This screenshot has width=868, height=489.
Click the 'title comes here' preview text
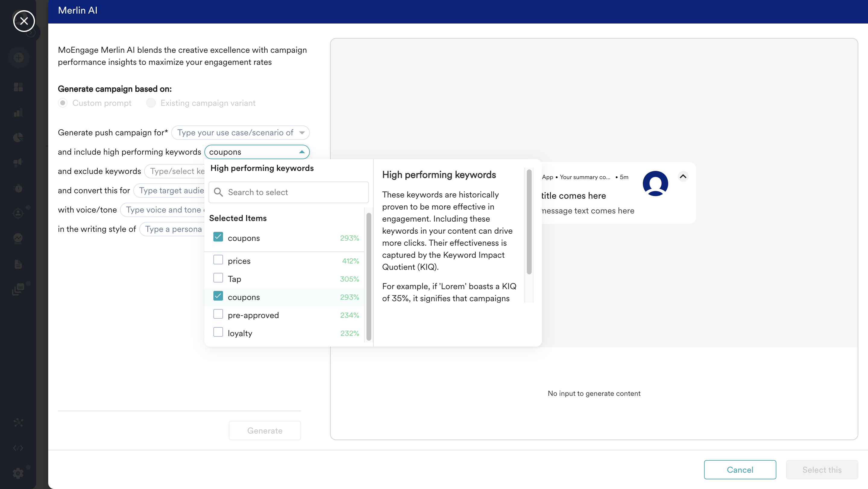(574, 195)
